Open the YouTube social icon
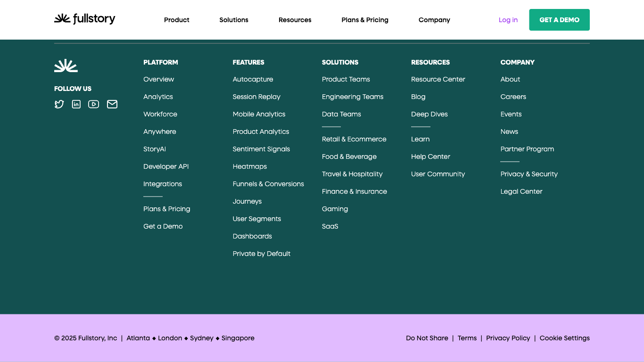Viewport: 644px width, 362px height. pos(94,104)
